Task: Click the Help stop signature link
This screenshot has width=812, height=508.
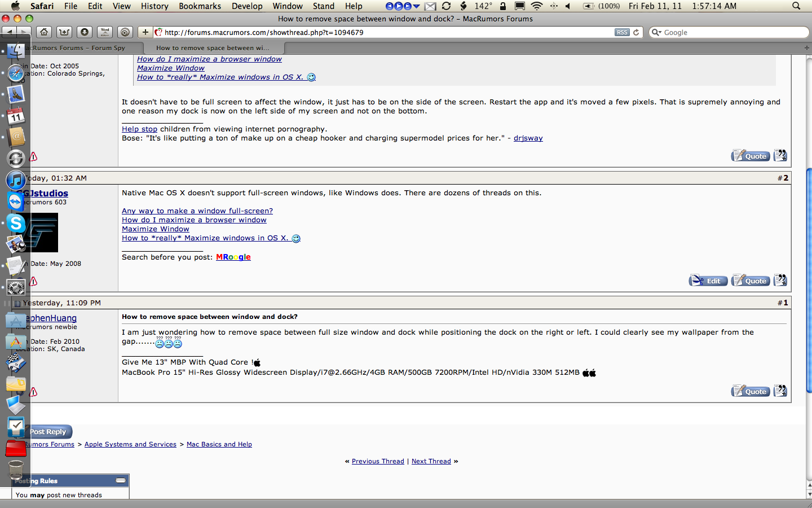Action: pos(139,129)
